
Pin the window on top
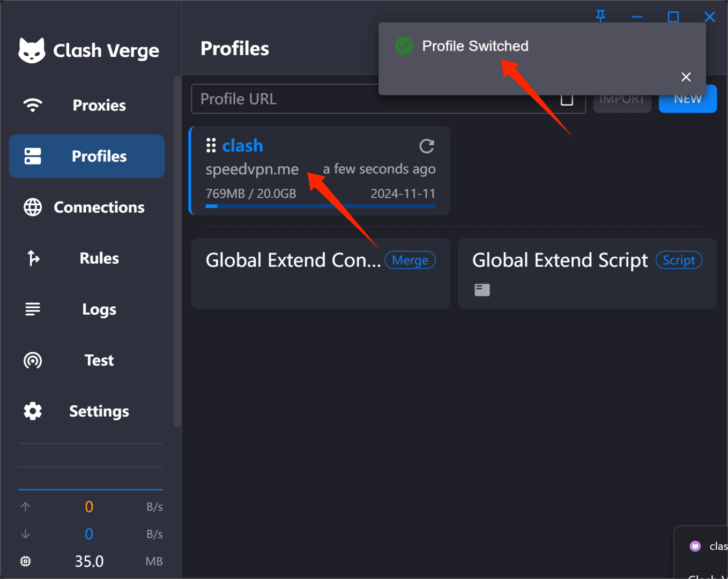600,16
